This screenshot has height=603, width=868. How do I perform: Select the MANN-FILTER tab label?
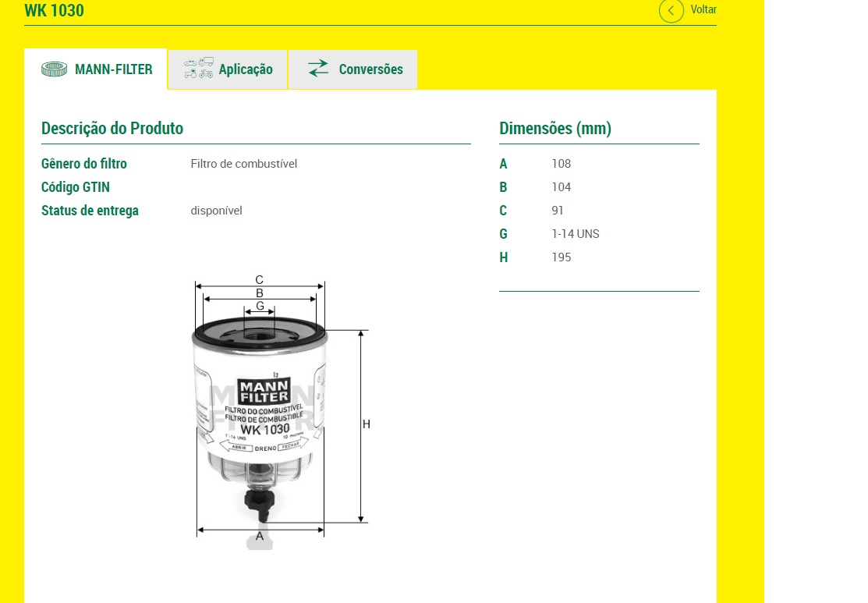pyautogui.click(x=114, y=69)
